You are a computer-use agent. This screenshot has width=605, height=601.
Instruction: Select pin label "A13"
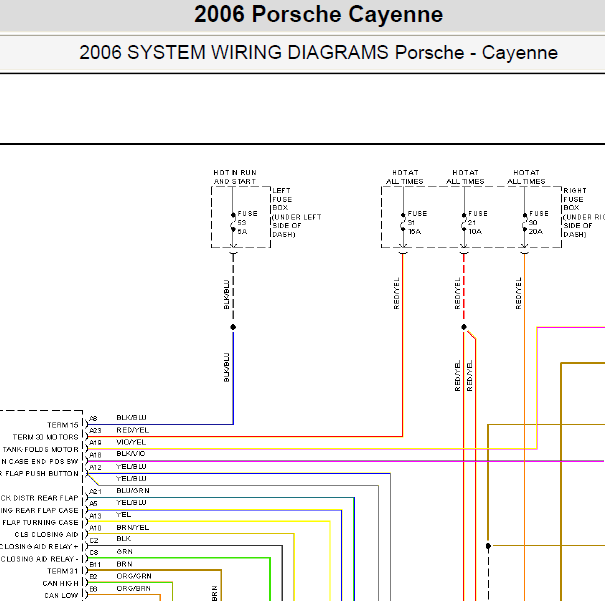click(95, 516)
